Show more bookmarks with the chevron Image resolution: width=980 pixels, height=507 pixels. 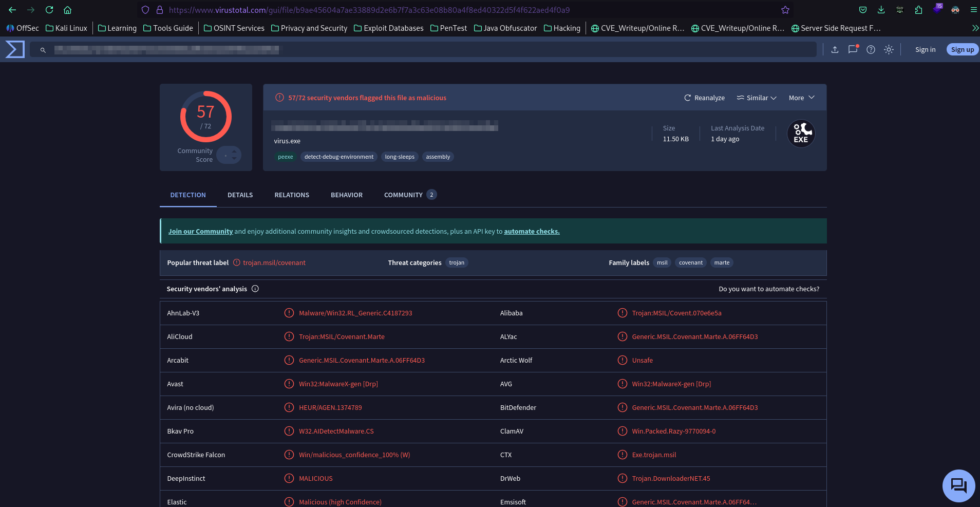975,28
